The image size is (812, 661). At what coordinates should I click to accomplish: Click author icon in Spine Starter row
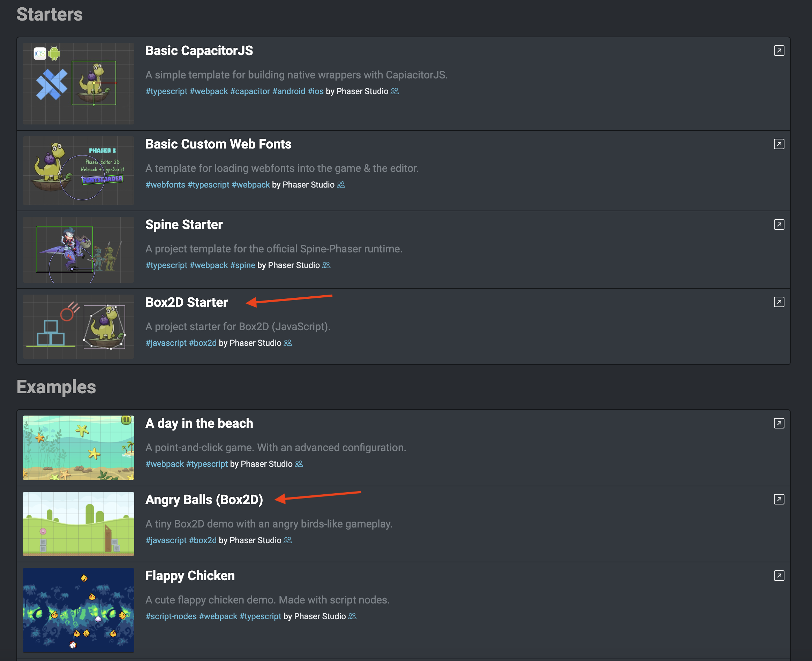tap(326, 265)
